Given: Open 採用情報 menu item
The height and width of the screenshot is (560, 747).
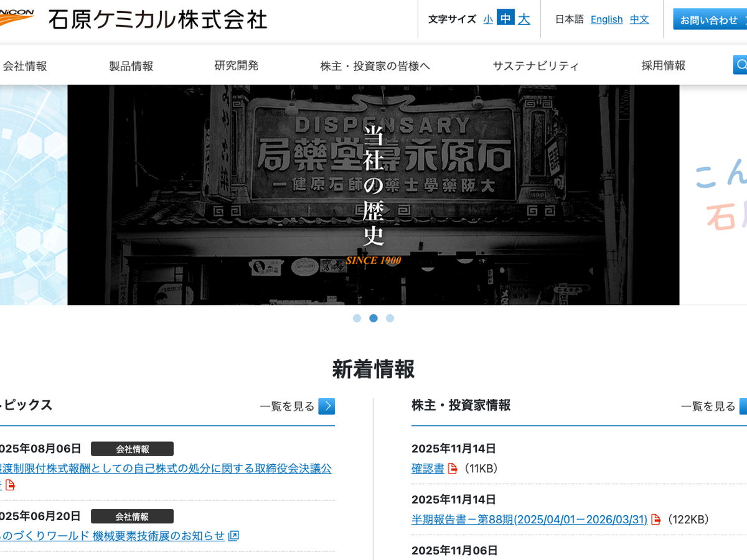Looking at the screenshot, I should point(664,66).
